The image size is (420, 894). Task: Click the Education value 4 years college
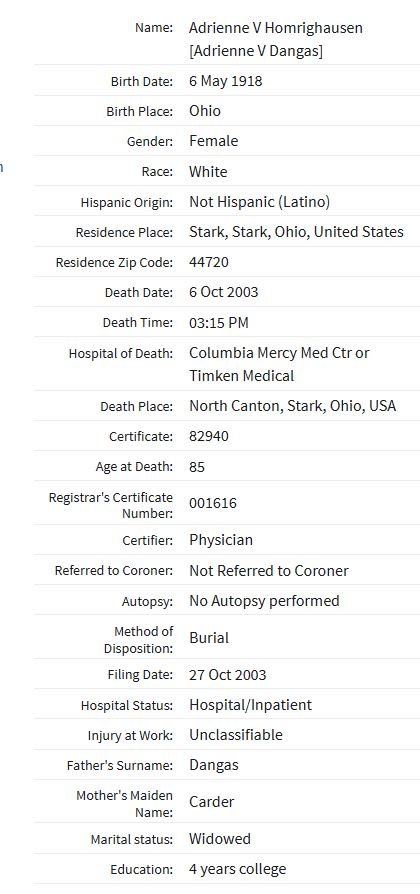(238, 869)
